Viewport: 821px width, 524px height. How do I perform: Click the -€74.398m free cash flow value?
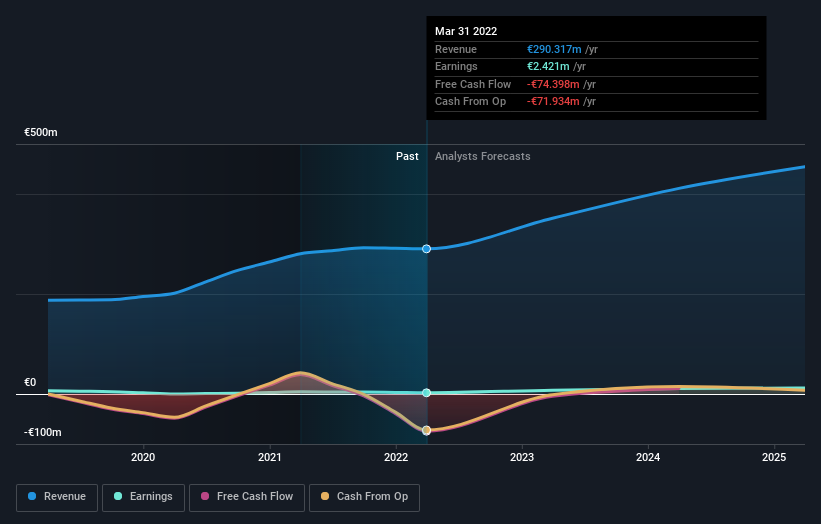[x=553, y=84]
